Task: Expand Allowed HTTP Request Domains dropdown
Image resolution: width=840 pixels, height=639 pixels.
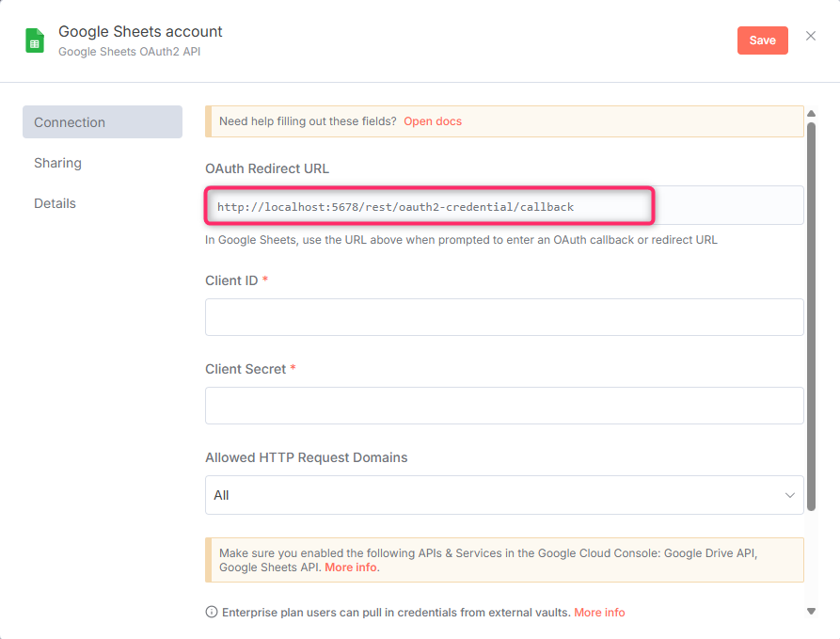Action: click(504, 495)
